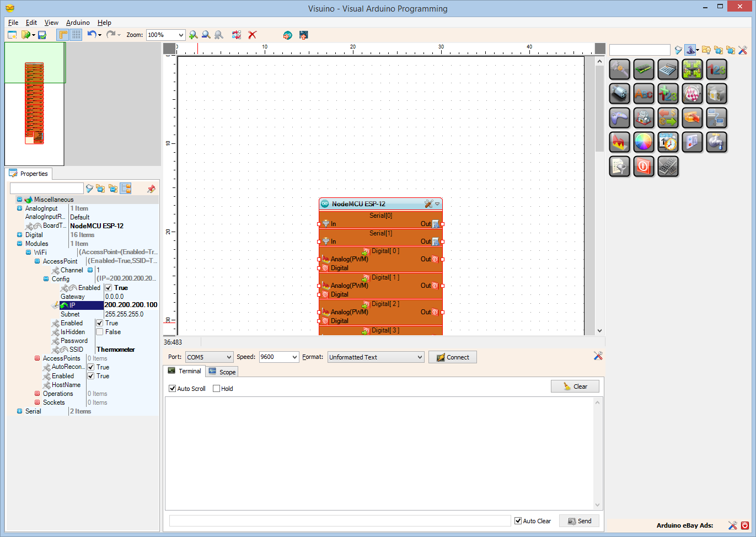Select the seven-segment displays component category
Screen dimensions: 756x537
pyautogui.click(x=668, y=167)
